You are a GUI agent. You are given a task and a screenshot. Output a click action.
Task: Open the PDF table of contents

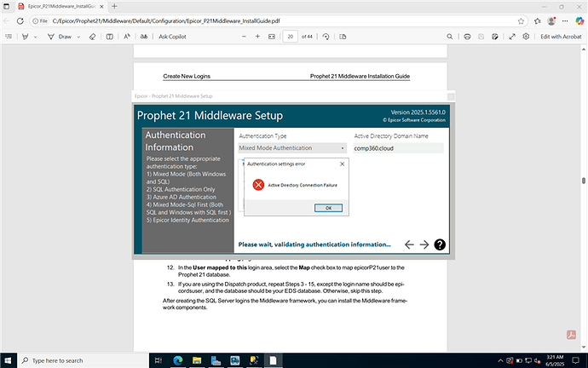pyautogui.click(x=9, y=37)
